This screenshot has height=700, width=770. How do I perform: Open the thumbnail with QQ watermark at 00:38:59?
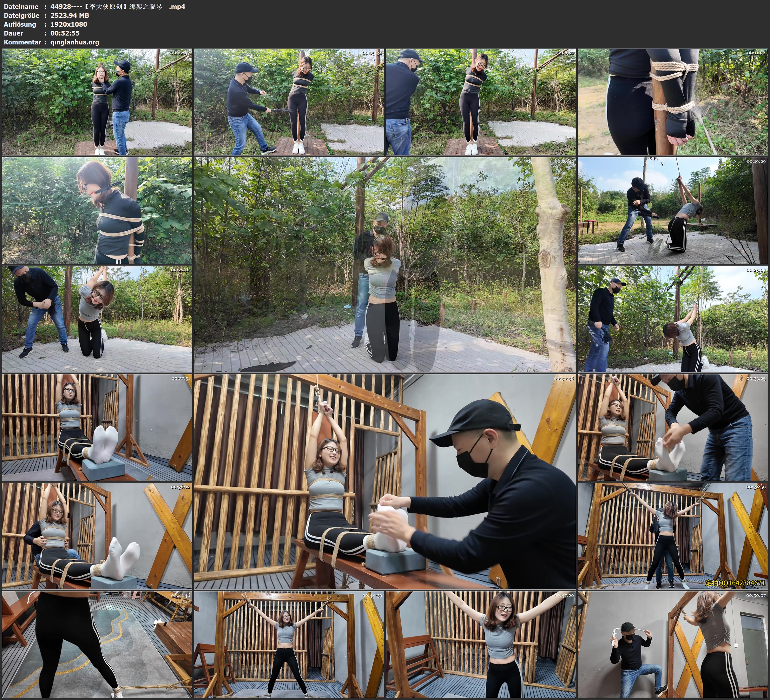click(673, 536)
